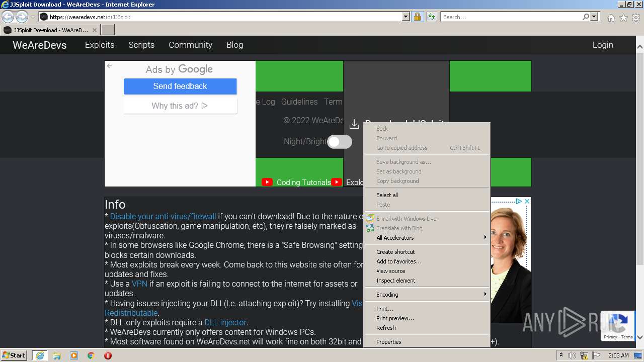Image resolution: width=644 pixels, height=362 pixels.
Task: Show hidden system tray icons
Action: tap(561, 355)
